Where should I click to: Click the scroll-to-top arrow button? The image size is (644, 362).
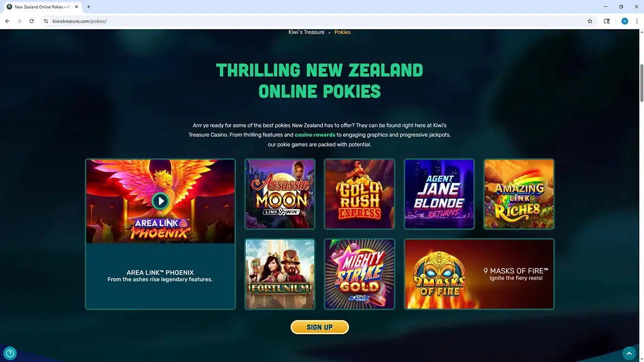629,353
